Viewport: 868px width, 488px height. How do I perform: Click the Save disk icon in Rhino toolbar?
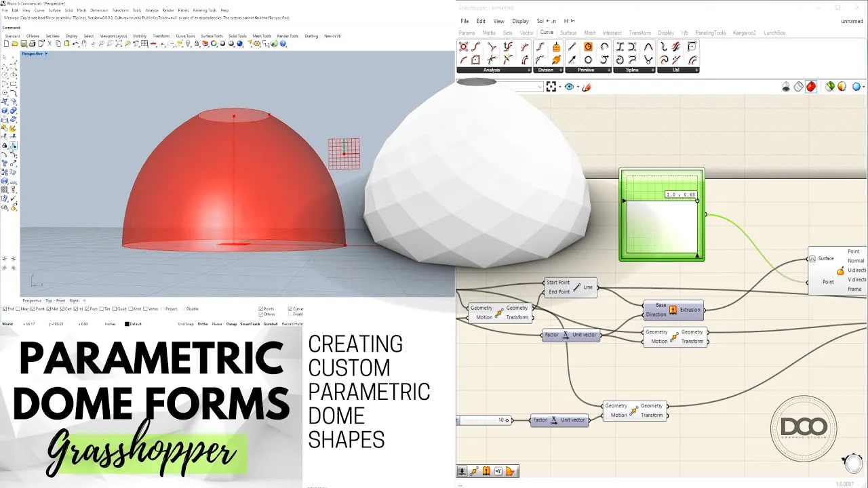(23, 43)
